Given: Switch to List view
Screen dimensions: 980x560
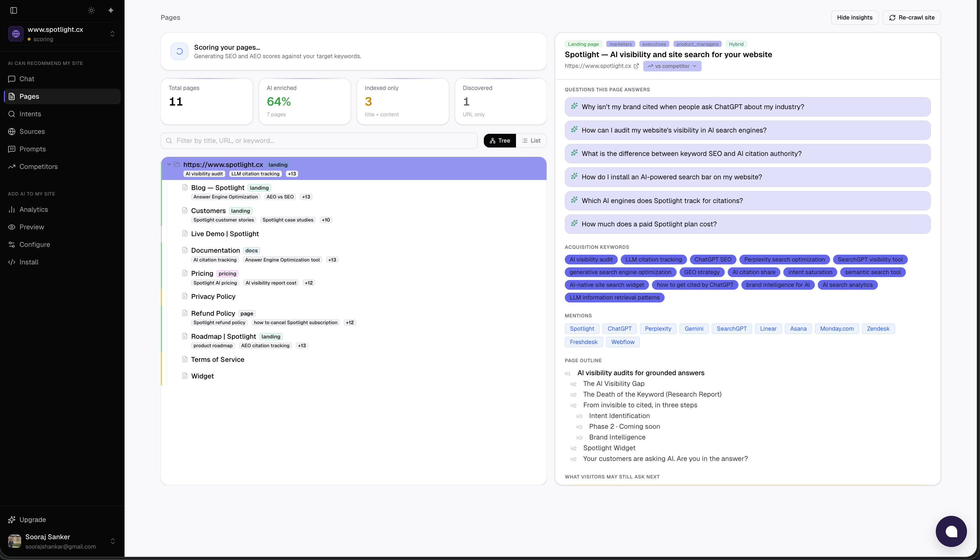Looking at the screenshot, I should tap(531, 141).
